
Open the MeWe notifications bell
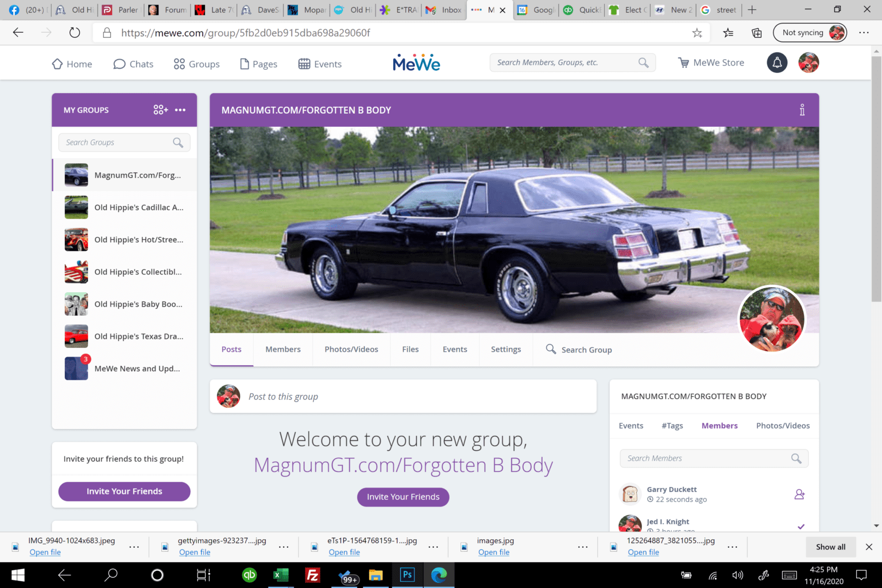point(777,63)
